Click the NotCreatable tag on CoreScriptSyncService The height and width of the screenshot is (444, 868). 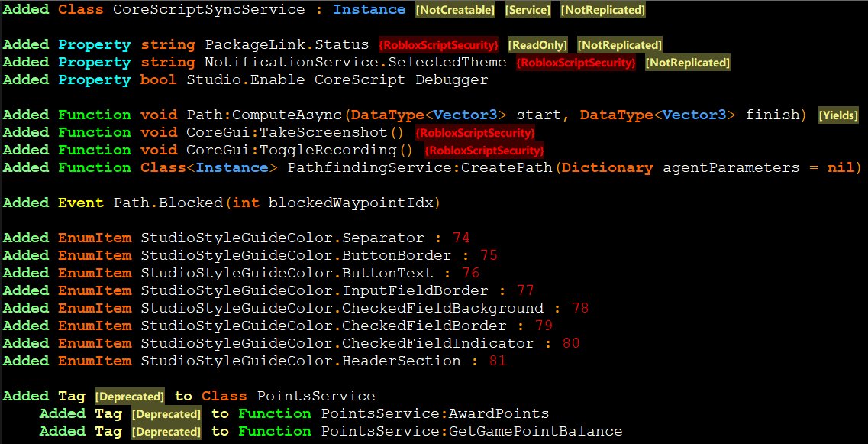(x=456, y=11)
